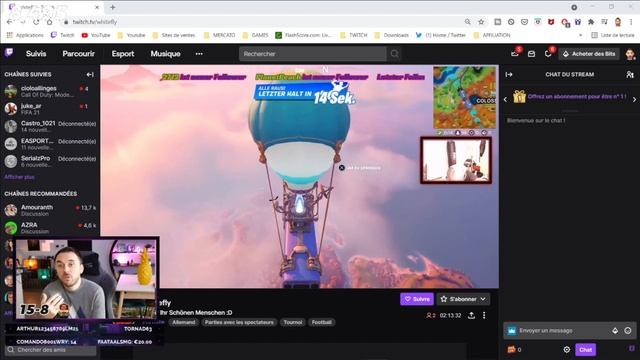640x360 pixels.
Task: Open Chrome profile avatar
Action: (x=618, y=22)
